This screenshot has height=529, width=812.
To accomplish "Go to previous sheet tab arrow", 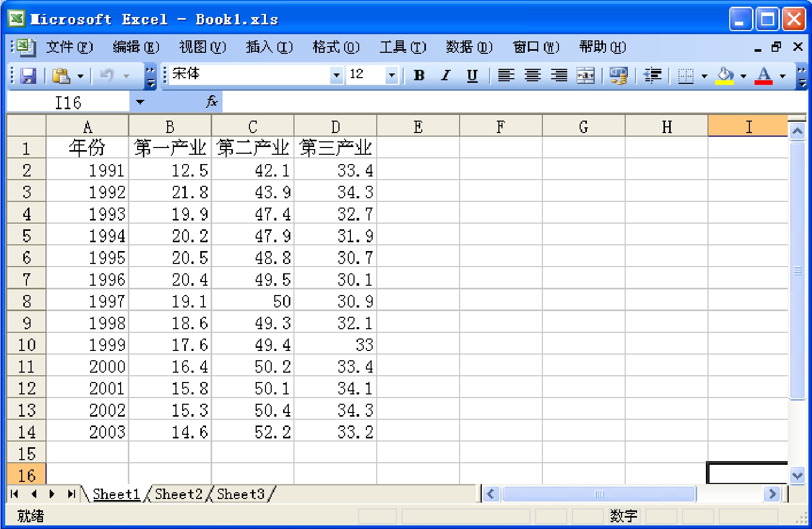I will pos(34,494).
